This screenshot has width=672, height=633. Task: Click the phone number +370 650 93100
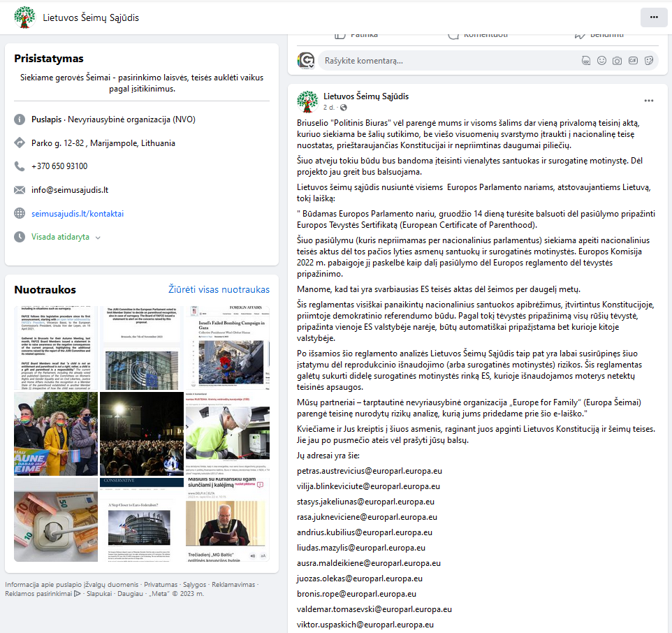click(x=59, y=166)
